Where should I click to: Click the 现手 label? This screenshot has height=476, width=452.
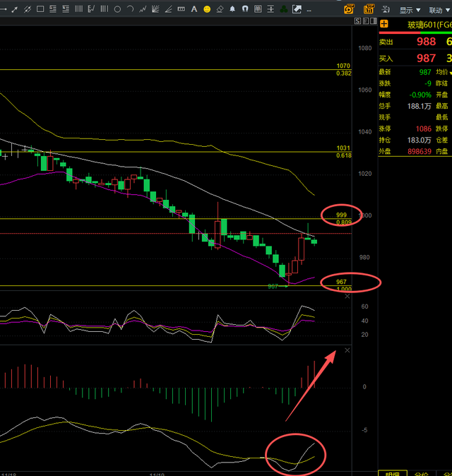point(385,117)
